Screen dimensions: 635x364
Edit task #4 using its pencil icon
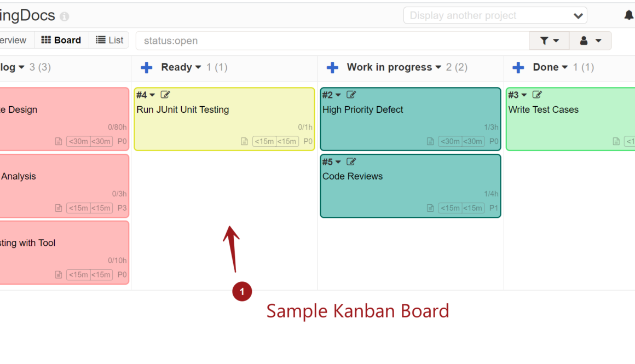165,95
